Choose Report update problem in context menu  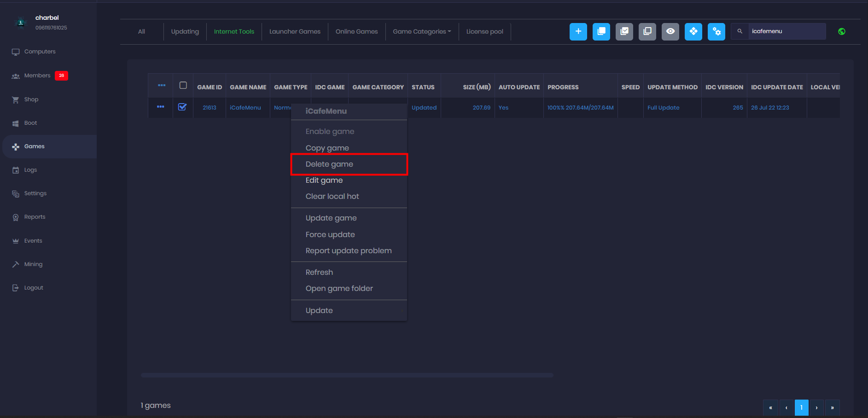(x=349, y=251)
